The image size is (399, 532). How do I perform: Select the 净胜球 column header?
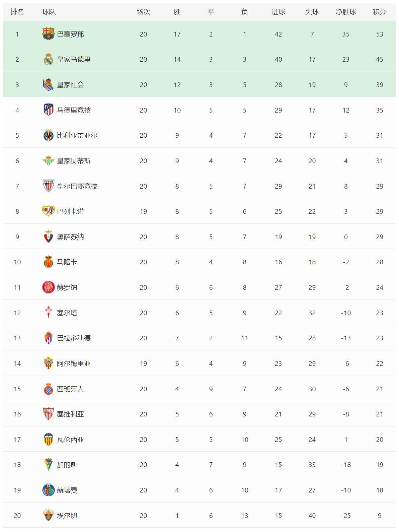346,12
